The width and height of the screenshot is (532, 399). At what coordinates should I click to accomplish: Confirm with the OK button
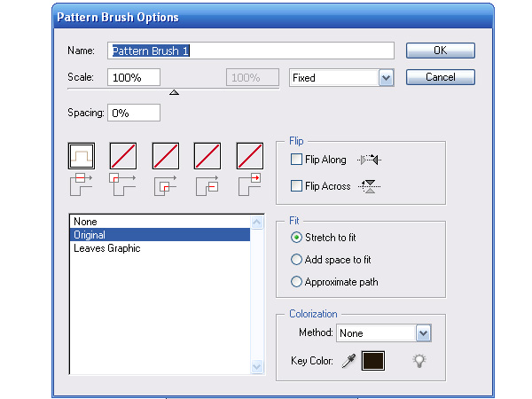point(441,51)
